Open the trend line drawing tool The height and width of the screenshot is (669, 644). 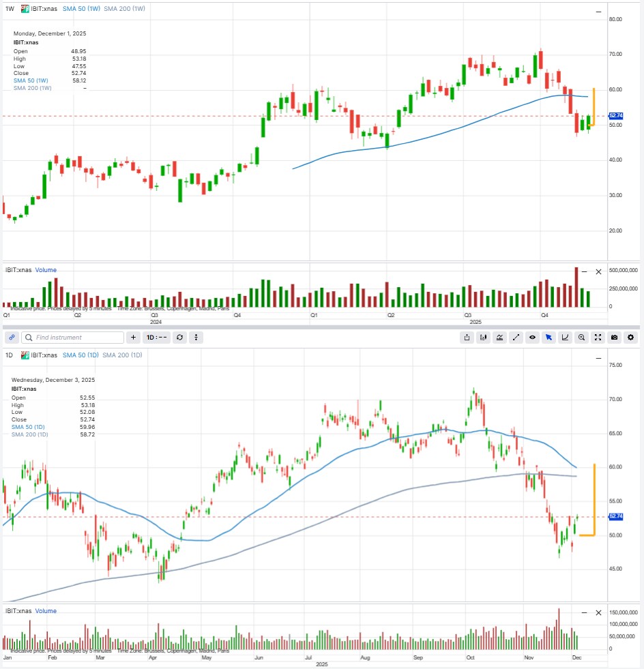click(x=516, y=337)
